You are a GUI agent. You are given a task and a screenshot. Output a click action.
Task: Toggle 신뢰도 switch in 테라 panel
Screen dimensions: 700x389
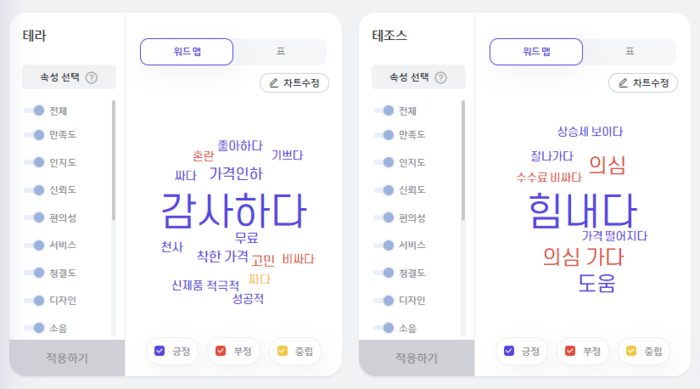34,190
